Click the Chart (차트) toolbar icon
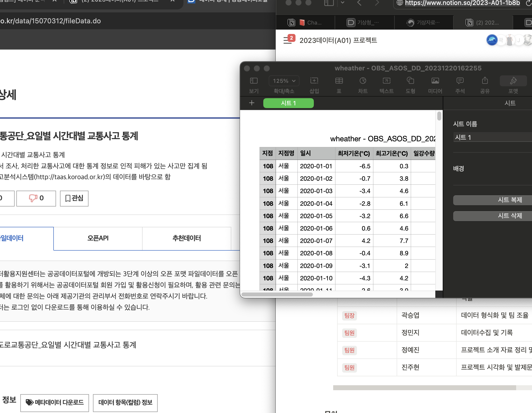The width and height of the screenshot is (532, 413). 363,81
